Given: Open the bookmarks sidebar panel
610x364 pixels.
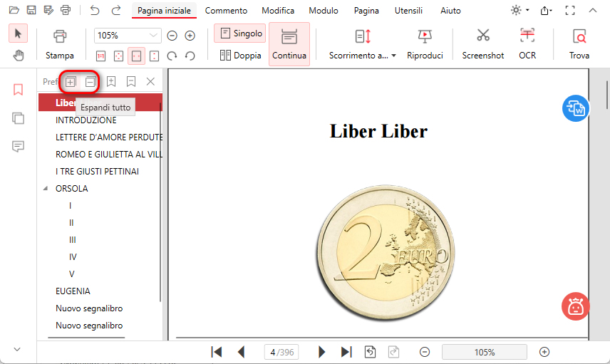Looking at the screenshot, I should coord(18,90).
